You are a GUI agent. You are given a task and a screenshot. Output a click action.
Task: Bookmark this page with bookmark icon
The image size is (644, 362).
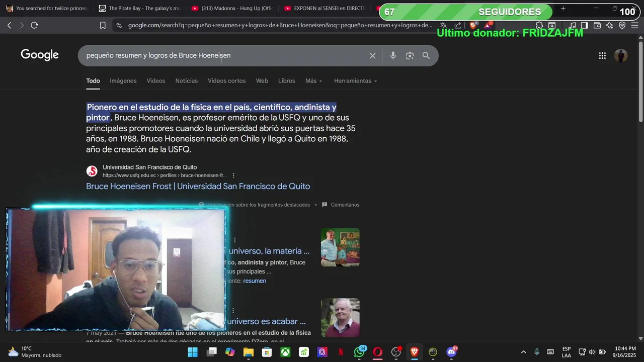(x=103, y=25)
